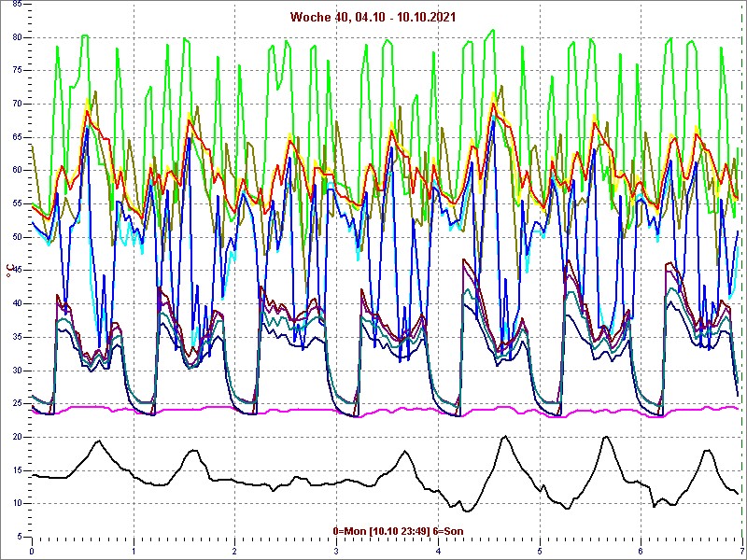Pick day marker 5 on the x-axis
Viewport: 747px width, 560px height.
539,550
